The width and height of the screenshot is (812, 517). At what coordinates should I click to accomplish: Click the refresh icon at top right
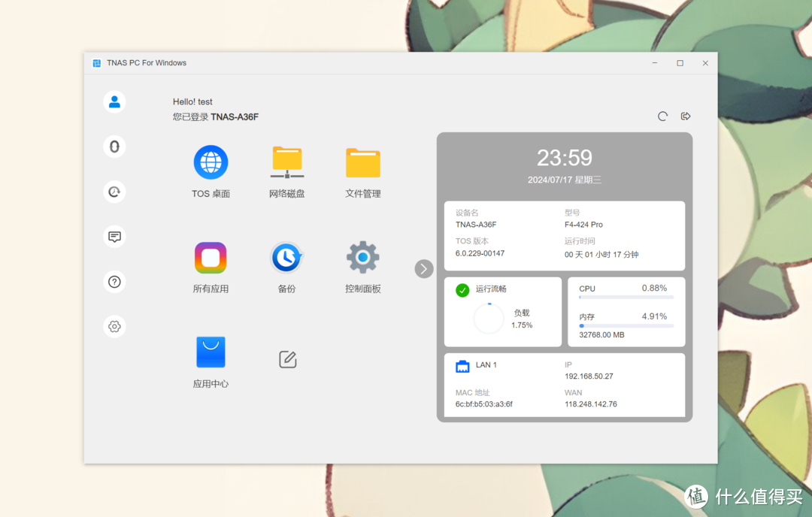click(662, 116)
